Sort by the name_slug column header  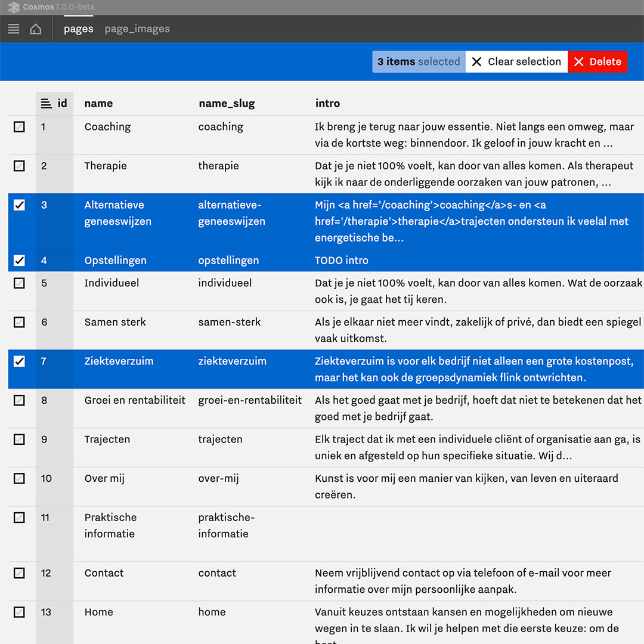point(227,104)
